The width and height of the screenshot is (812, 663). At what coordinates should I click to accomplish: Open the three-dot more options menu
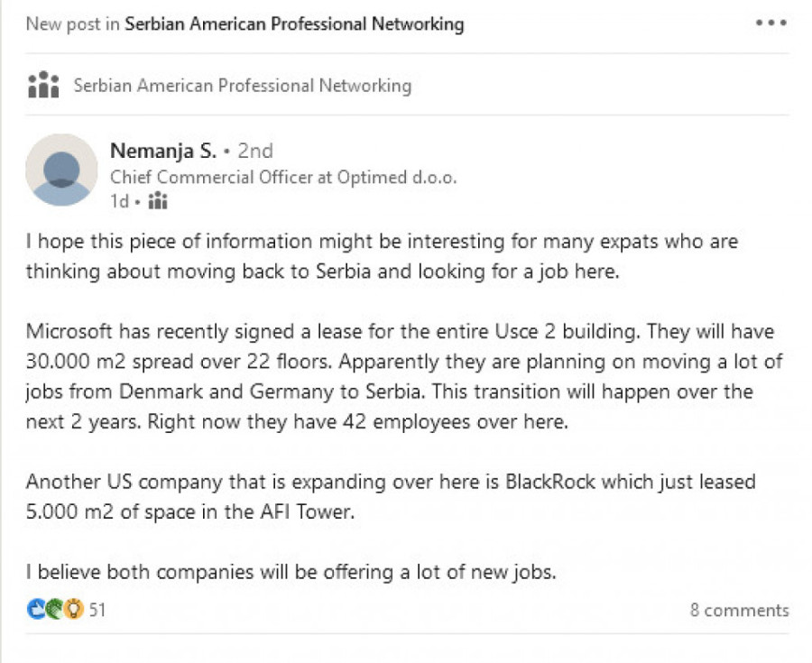point(771,23)
